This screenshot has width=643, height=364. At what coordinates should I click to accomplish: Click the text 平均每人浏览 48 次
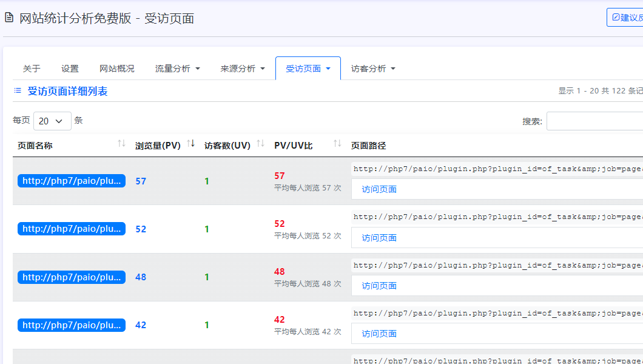pos(308,284)
